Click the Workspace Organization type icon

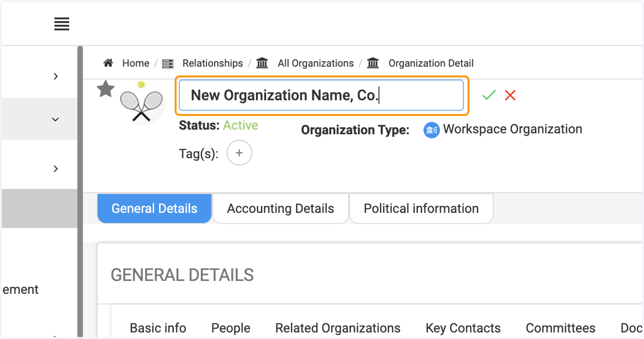[x=431, y=130]
